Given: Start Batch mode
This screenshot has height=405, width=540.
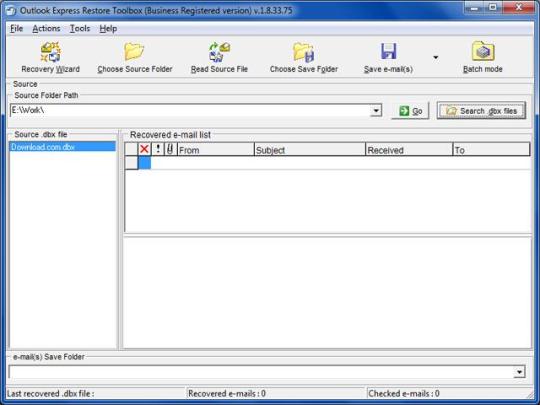Looking at the screenshot, I should pos(482,57).
